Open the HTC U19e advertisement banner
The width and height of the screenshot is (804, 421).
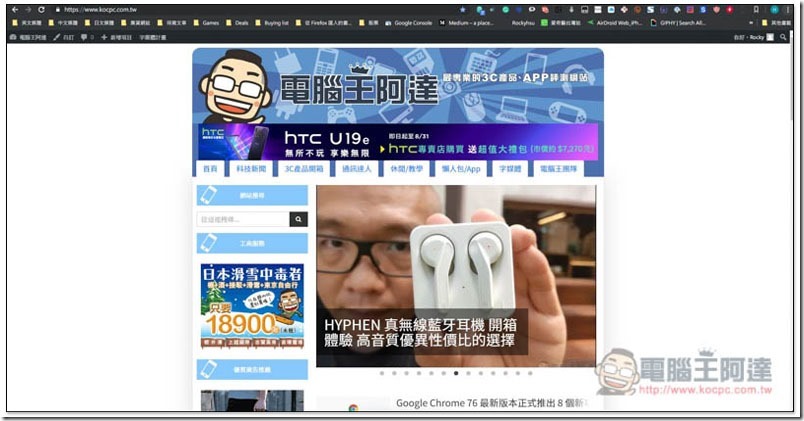(398, 142)
